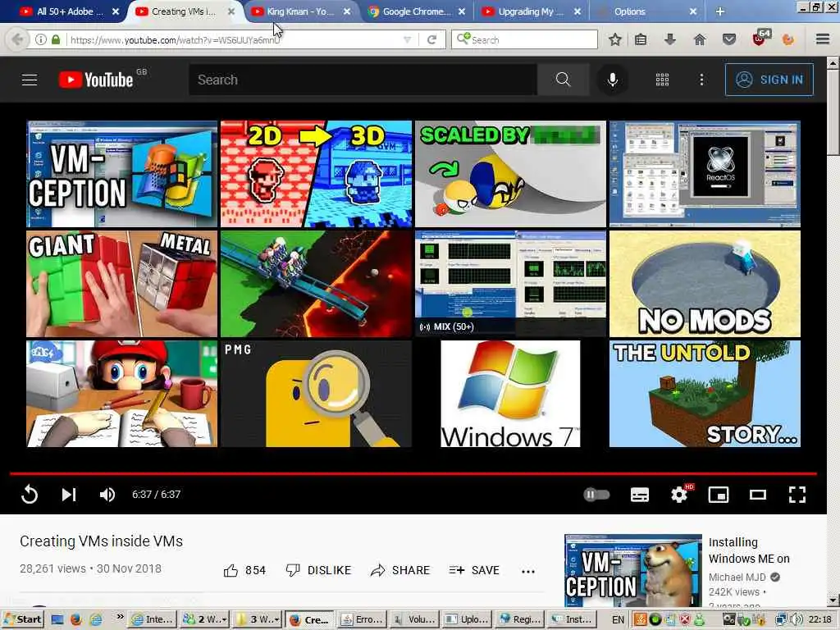Open the NO MODS suggested video
The height and width of the screenshot is (630, 840).
tap(705, 284)
